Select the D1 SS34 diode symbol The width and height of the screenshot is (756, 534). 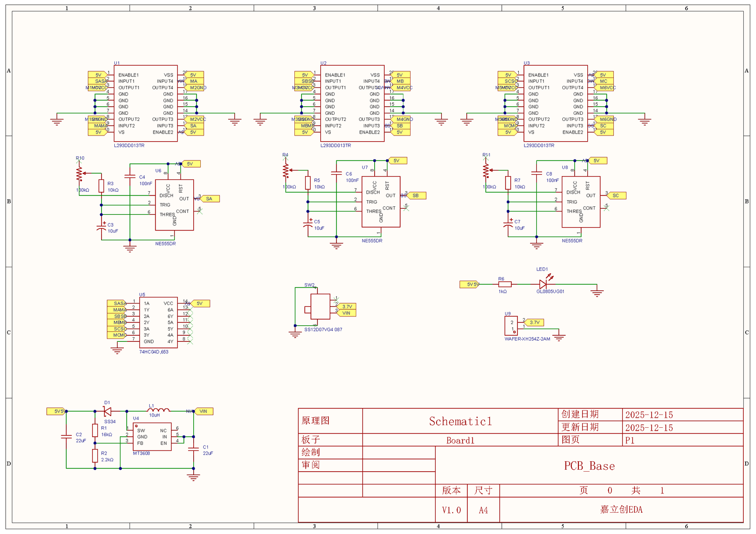click(107, 411)
